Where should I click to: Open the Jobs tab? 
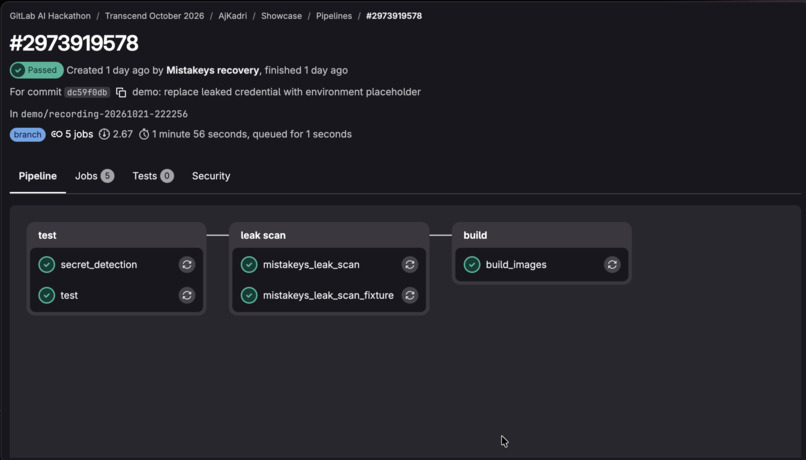[x=94, y=176]
